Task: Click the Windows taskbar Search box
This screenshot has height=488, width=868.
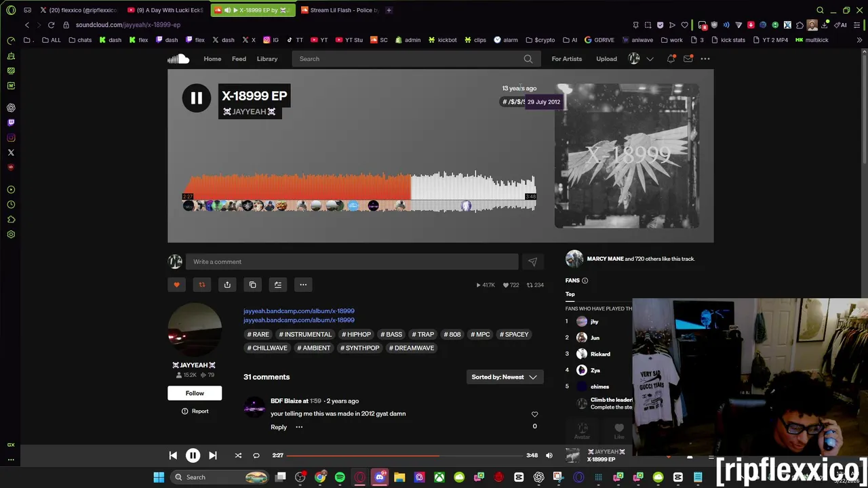Action: [x=220, y=477]
